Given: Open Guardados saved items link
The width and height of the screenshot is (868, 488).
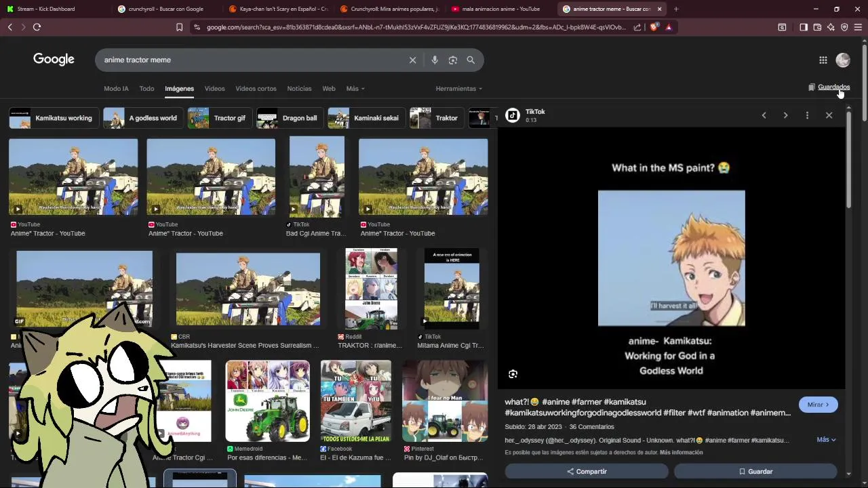Looking at the screenshot, I should point(829,87).
